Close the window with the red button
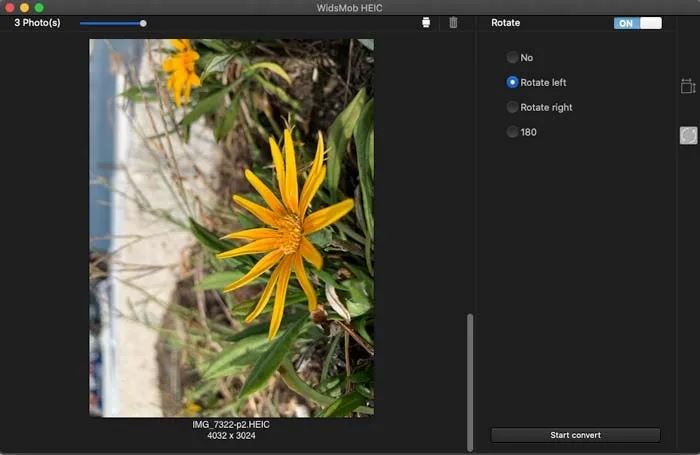 click(x=9, y=8)
